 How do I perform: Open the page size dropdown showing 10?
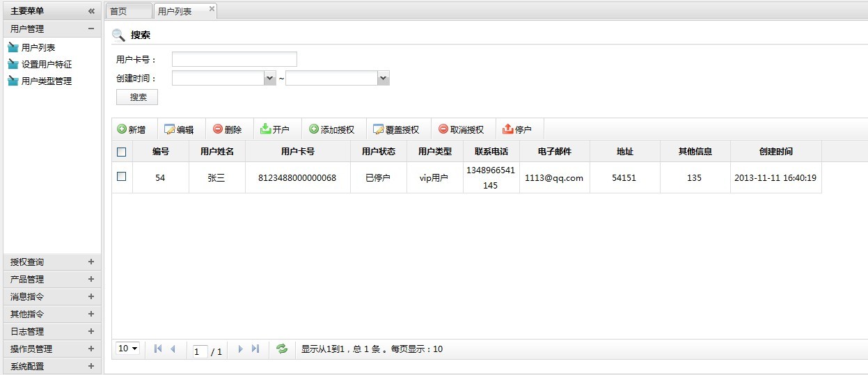[x=128, y=349]
